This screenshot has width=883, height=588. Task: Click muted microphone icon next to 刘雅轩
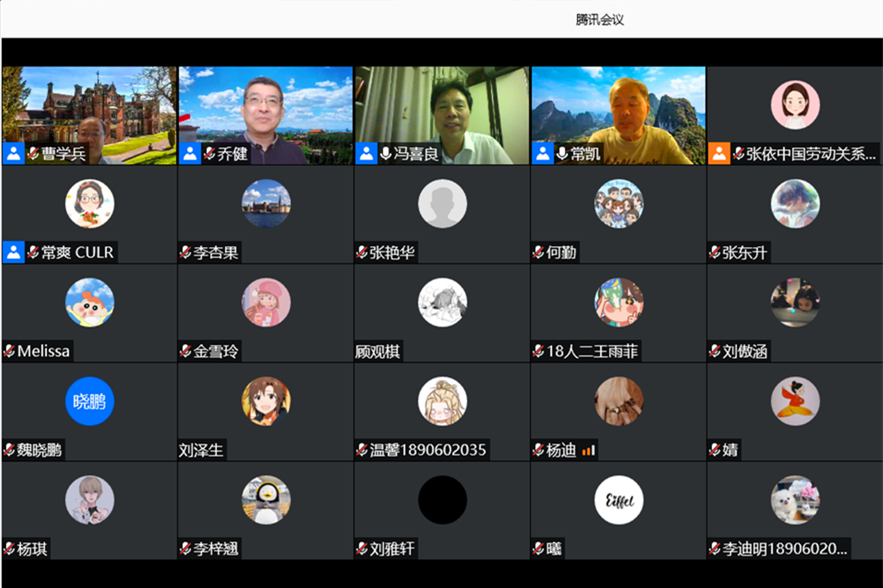[362, 549]
